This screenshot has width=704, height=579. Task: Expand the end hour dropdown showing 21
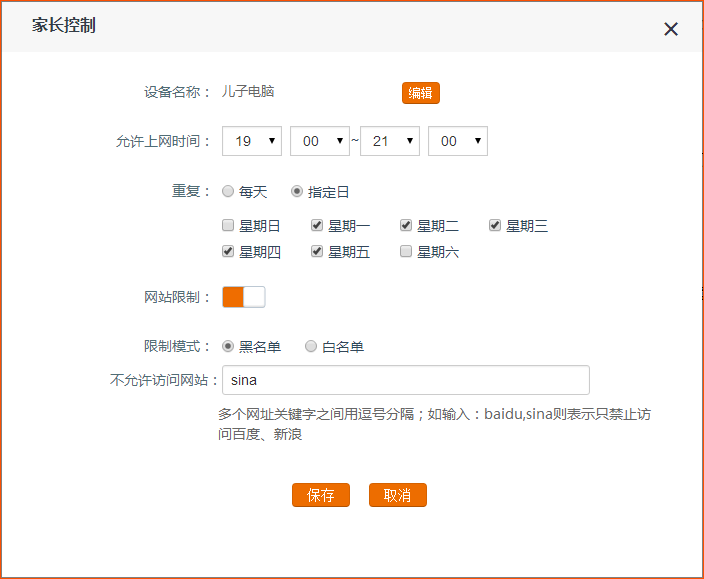(x=389, y=141)
